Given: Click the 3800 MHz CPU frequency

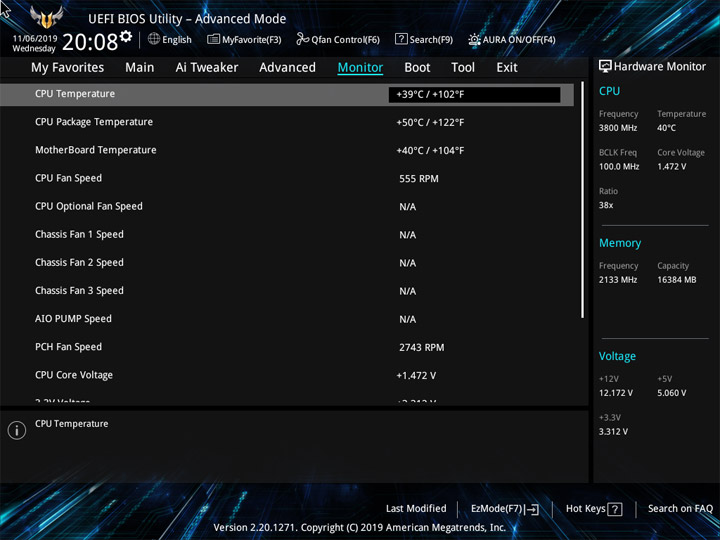Looking at the screenshot, I should coord(618,128).
